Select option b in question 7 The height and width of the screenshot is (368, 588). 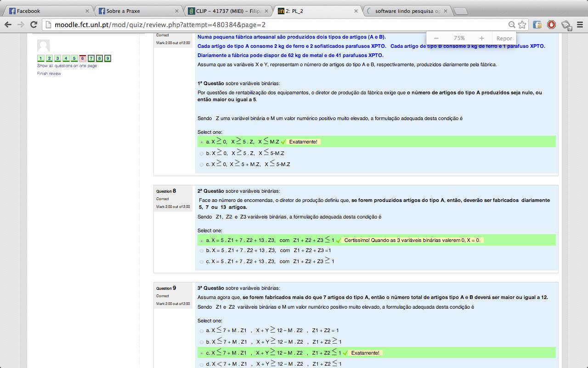coord(202,154)
